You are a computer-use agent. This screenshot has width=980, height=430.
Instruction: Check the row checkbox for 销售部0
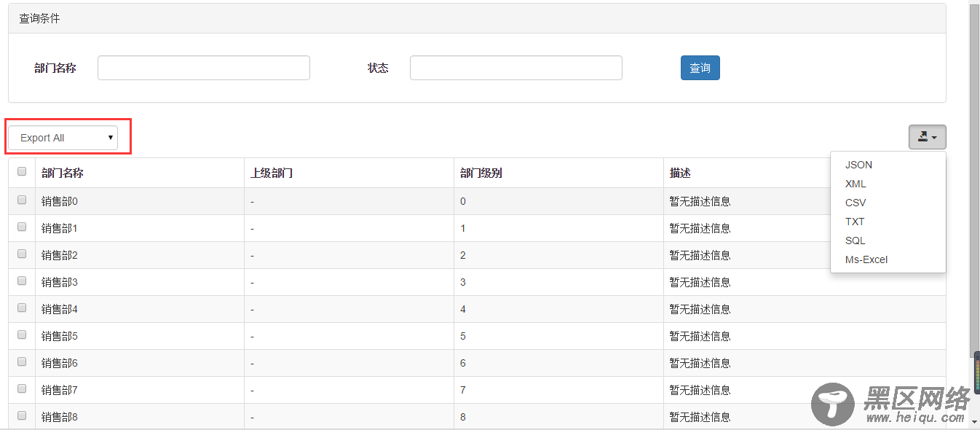(x=22, y=200)
